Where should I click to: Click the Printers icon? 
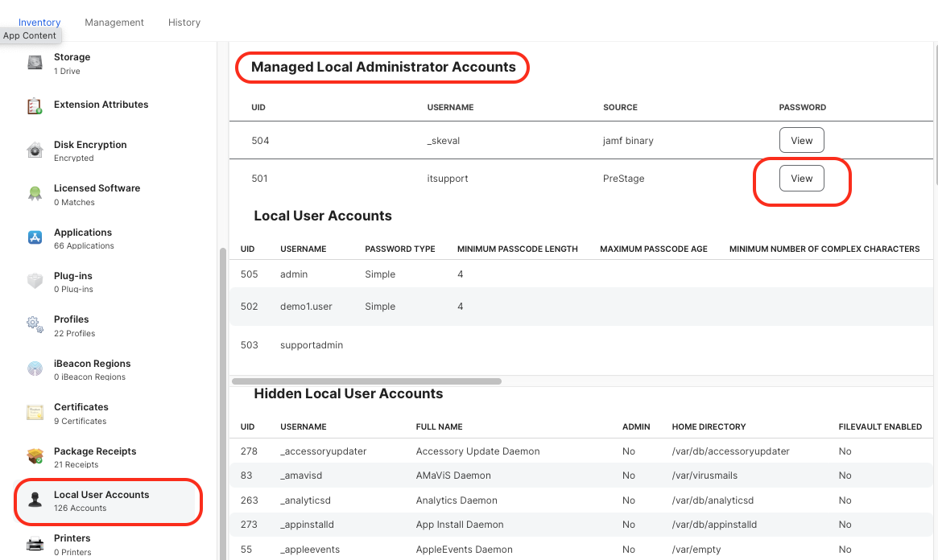tap(35, 544)
